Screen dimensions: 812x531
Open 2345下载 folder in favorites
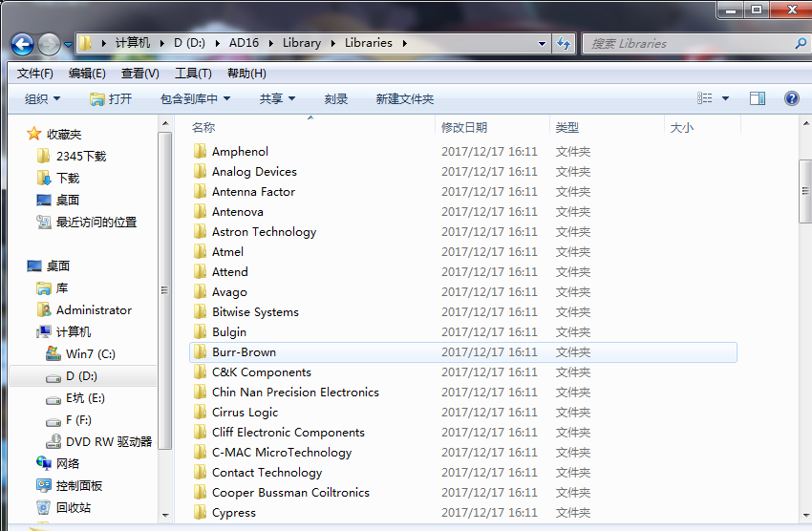click(x=72, y=157)
